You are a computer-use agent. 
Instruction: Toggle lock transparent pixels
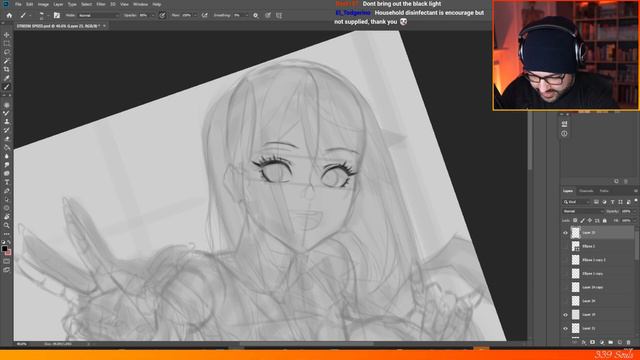(575, 220)
